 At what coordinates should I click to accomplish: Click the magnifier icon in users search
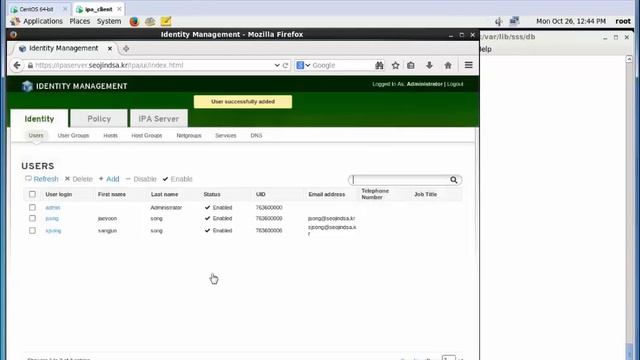tap(453, 180)
